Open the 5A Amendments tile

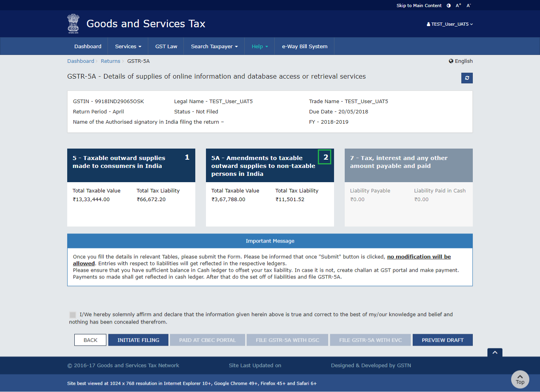click(x=270, y=166)
